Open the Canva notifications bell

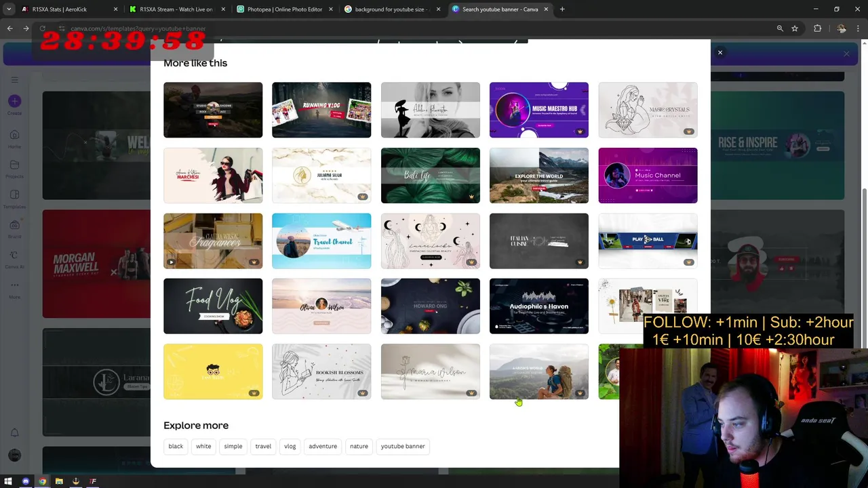point(14,432)
